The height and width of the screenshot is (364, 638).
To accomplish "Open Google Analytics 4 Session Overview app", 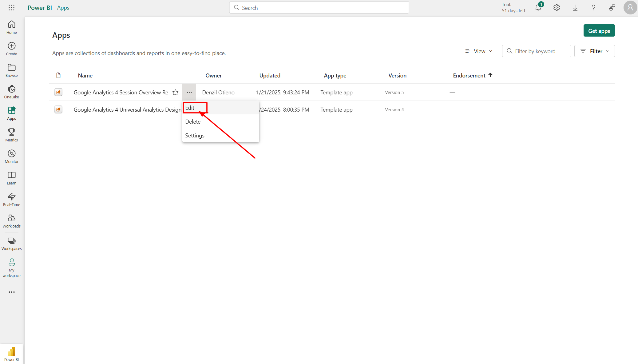I will [x=121, y=93].
